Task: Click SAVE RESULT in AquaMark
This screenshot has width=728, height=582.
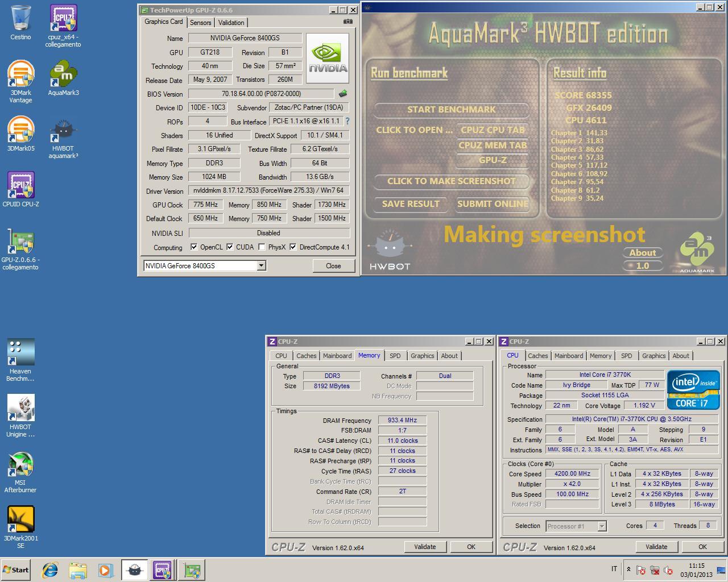Action: 411,204
